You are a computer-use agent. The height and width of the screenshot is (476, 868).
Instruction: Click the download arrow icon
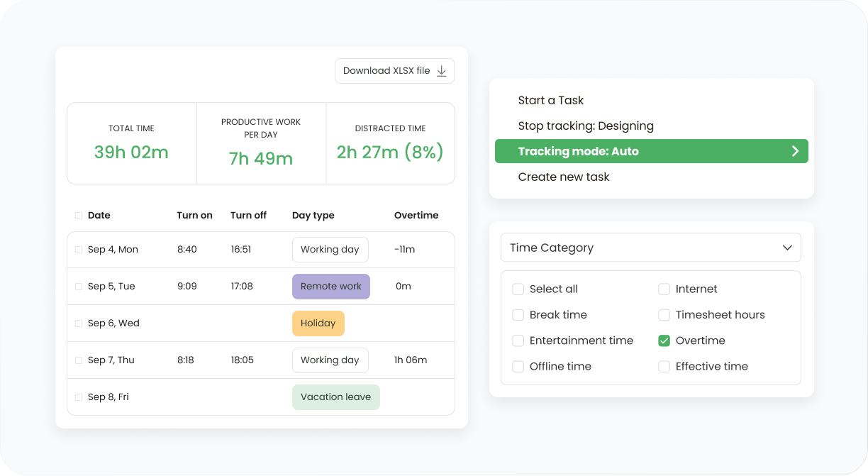coord(441,71)
